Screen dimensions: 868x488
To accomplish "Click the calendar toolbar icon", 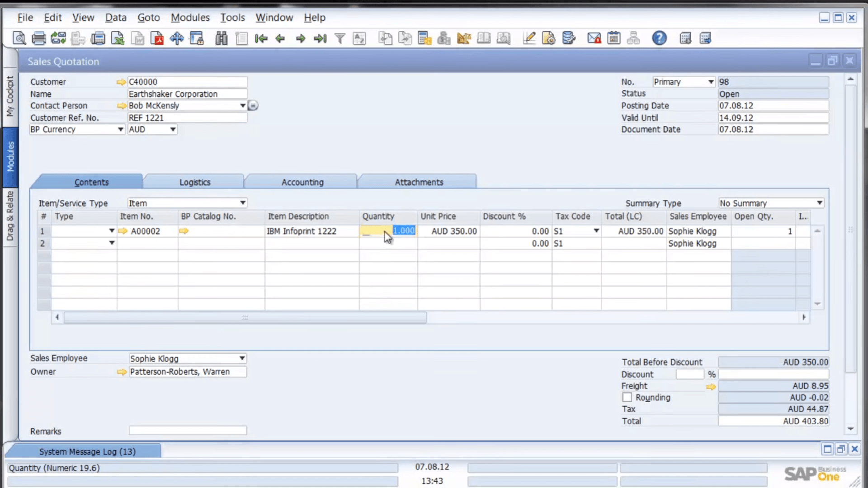I will click(613, 38).
